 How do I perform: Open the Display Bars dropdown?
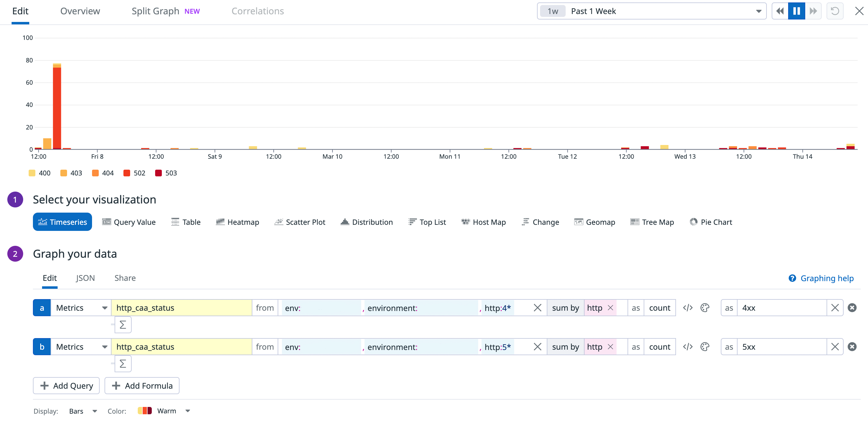83,411
